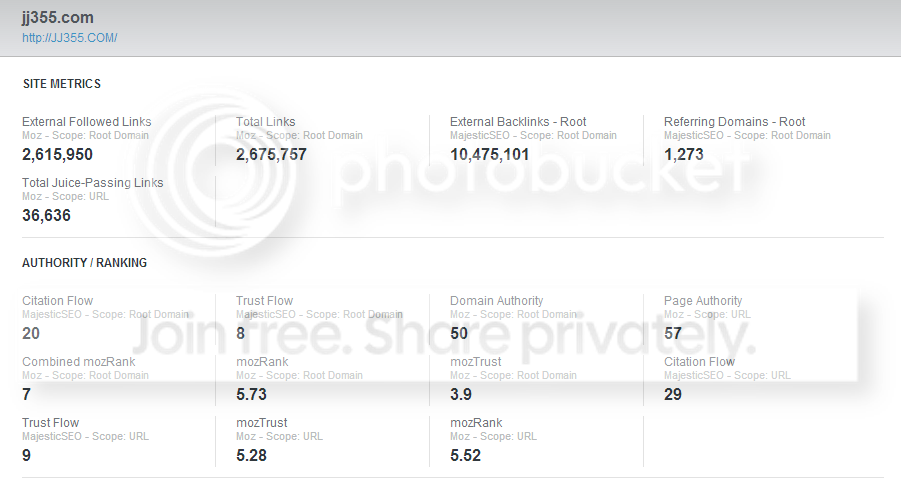Select the Combined mozRank value 7
901x492 pixels.
(x=26, y=394)
